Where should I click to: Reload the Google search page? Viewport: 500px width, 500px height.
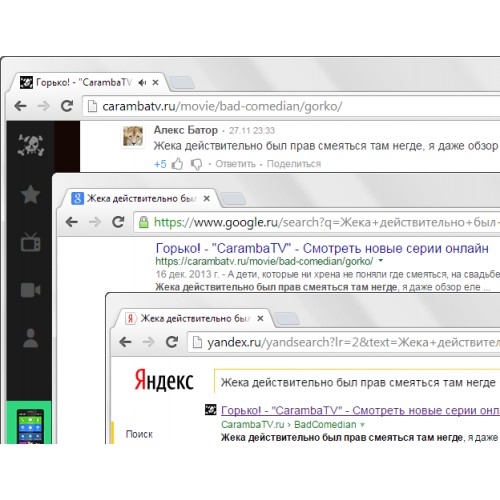[x=118, y=222]
